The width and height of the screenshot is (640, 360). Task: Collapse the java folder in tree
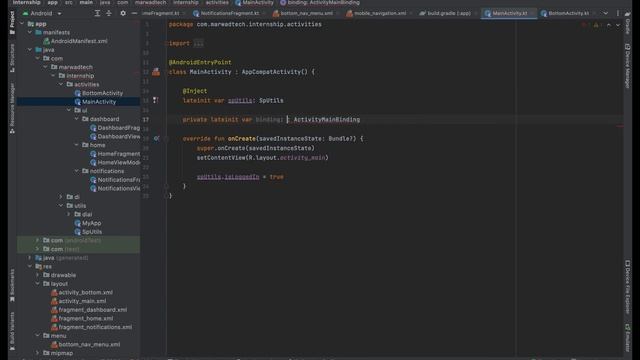pos(30,50)
